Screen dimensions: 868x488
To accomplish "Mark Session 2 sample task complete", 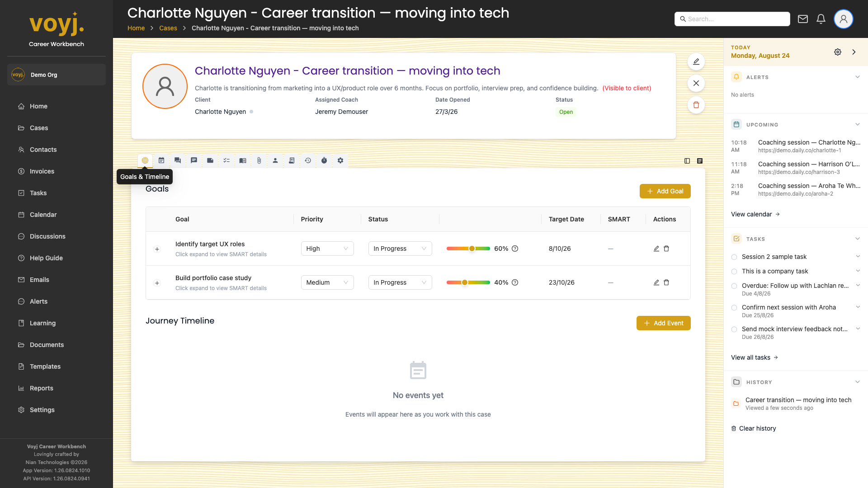I will 734,257.
